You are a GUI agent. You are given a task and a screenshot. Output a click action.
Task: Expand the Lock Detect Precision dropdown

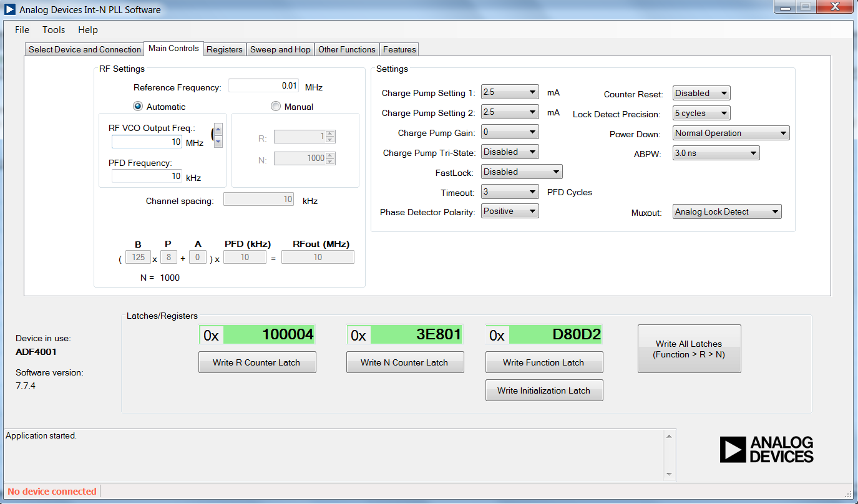pos(701,114)
